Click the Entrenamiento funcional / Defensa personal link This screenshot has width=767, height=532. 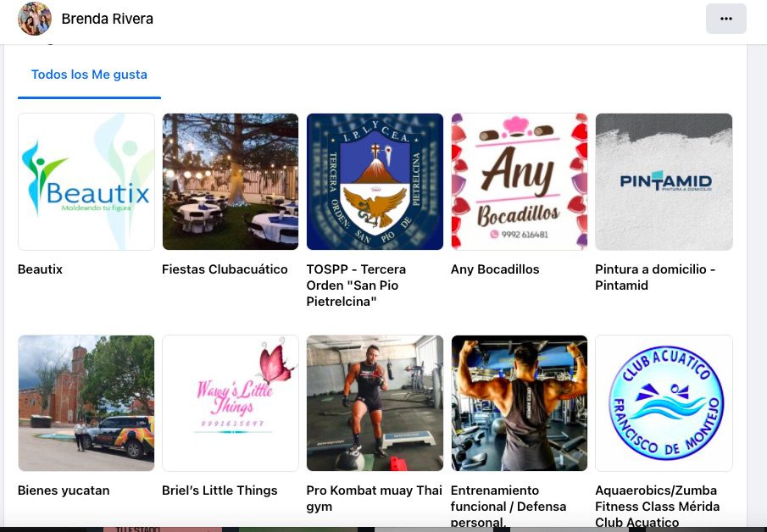point(509,506)
